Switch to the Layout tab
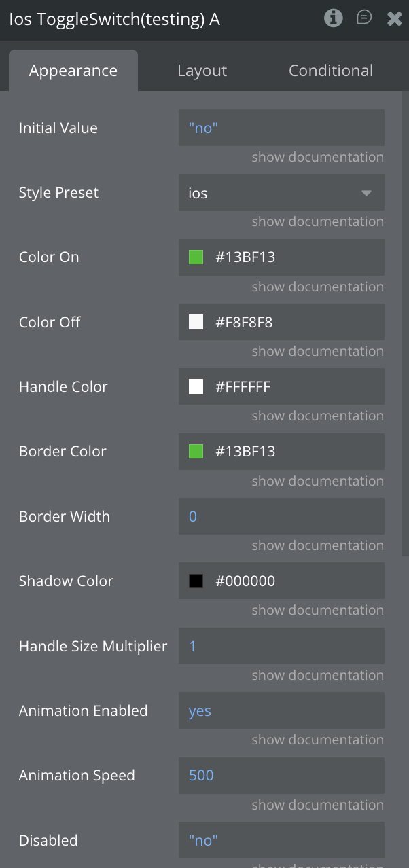Image resolution: width=409 pixels, height=868 pixels. coord(202,71)
